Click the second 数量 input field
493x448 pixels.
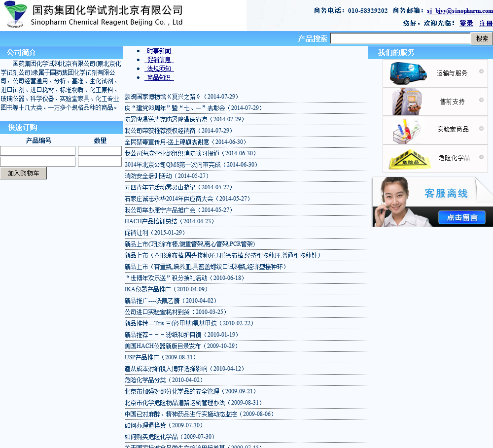pos(100,162)
